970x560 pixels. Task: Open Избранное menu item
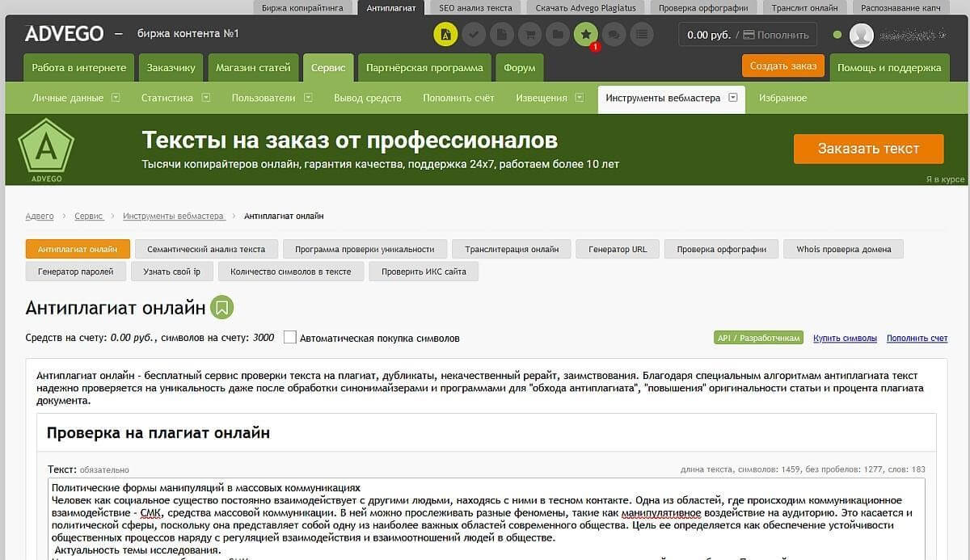pos(782,98)
